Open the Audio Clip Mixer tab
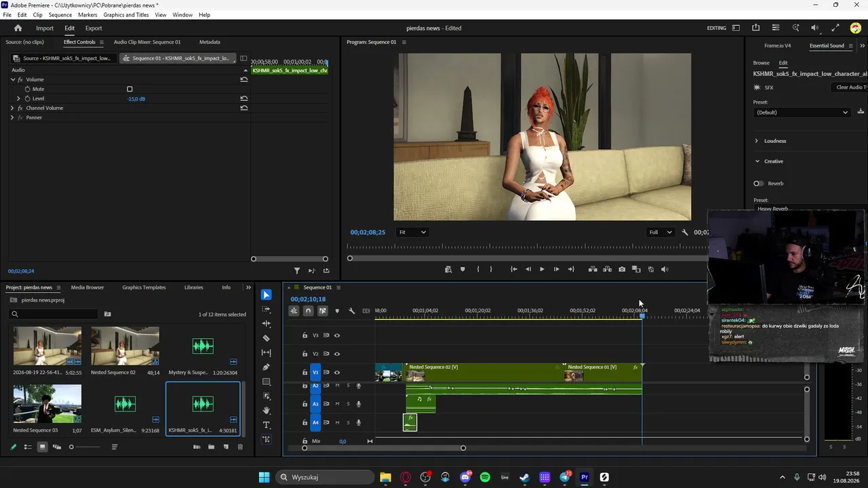This screenshot has height=488, width=868. click(x=147, y=42)
